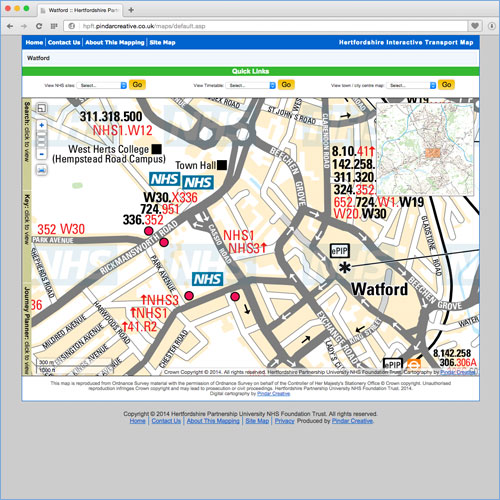500x500 pixels.
Task: Click the orange roundel station symbol
Action: (x=414, y=364)
